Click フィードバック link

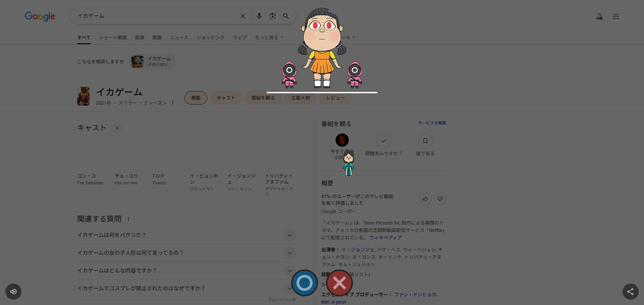(x=282, y=300)
